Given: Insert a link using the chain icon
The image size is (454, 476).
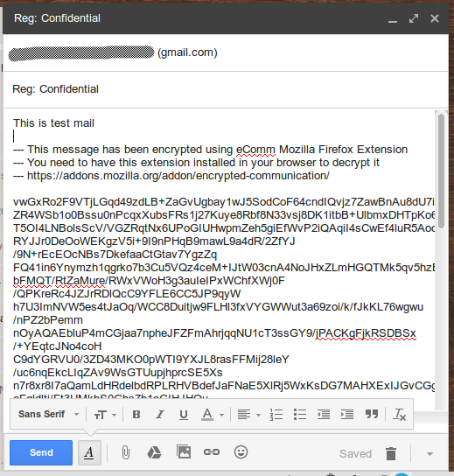Looking at the screenshot, I should pos(212,452).
